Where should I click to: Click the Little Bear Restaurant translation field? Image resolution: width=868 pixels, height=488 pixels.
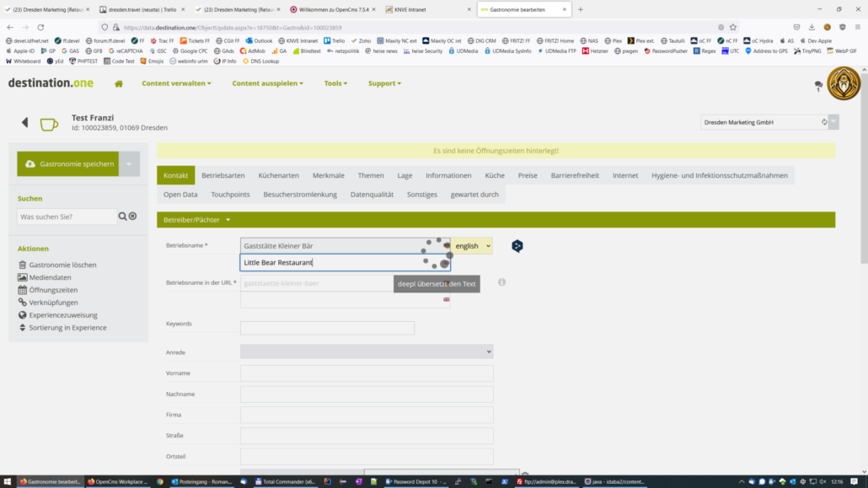point(345,263)
